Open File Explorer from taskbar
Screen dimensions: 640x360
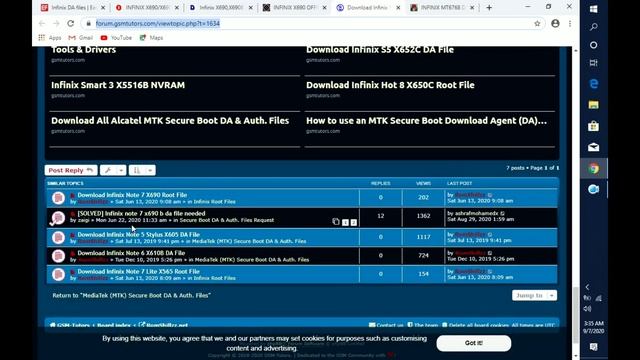(594, 105)
